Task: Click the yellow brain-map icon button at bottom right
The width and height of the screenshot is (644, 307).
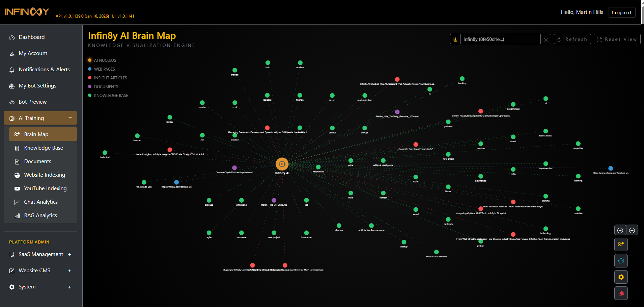Action: pyautogui.click(x=621, y=244)
